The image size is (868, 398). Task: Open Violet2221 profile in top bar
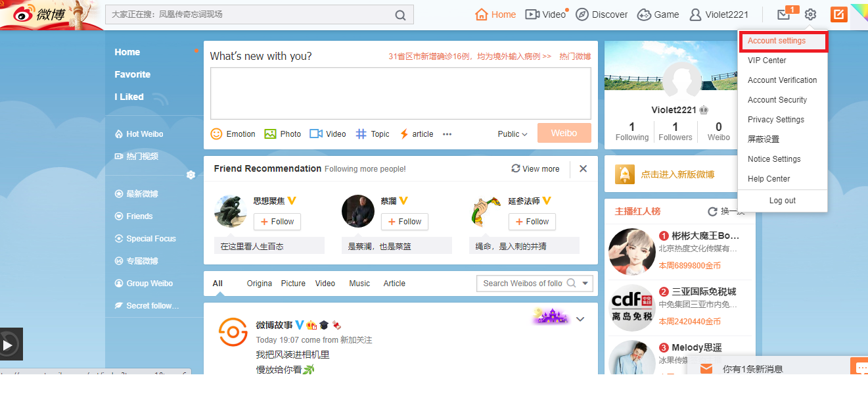[x=718, y=14]
